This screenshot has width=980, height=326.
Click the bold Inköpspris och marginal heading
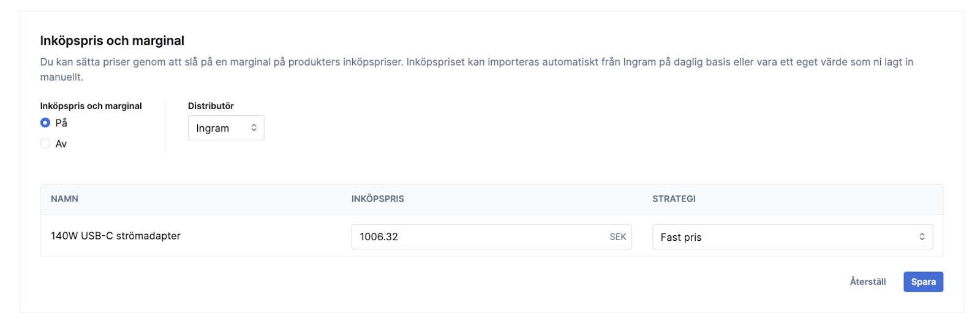(112, 40)
